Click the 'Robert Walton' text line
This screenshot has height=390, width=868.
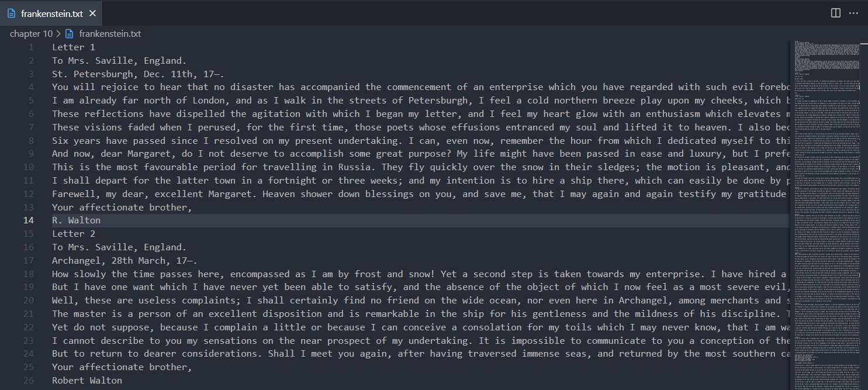pos(87,381)
